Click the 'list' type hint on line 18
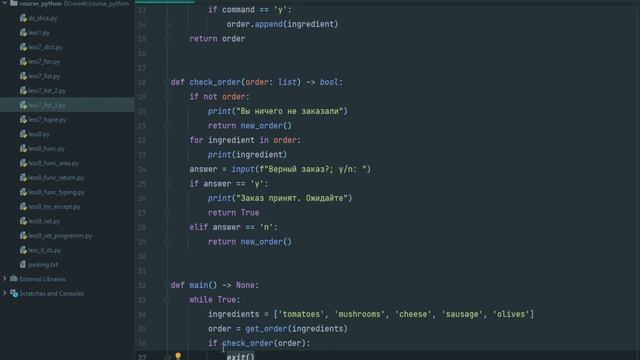This screenshot has height=360, width=640. 287,82
